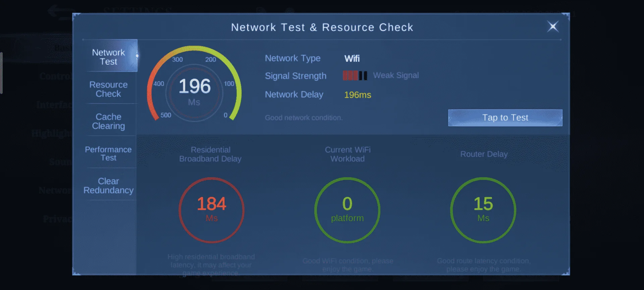Screen dimensions: 644x290
Task: Close the Network Test dialog
Action: [x=553, y=26]
